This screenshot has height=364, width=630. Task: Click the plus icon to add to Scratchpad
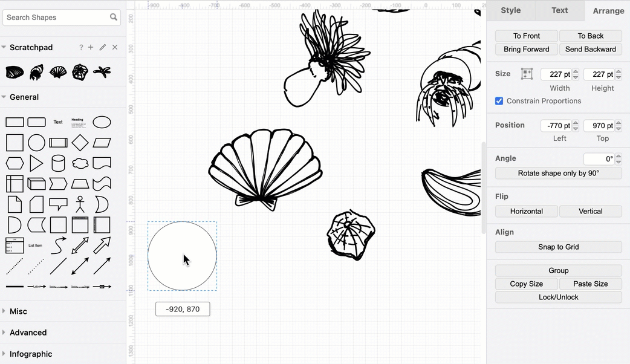(91, 47)
